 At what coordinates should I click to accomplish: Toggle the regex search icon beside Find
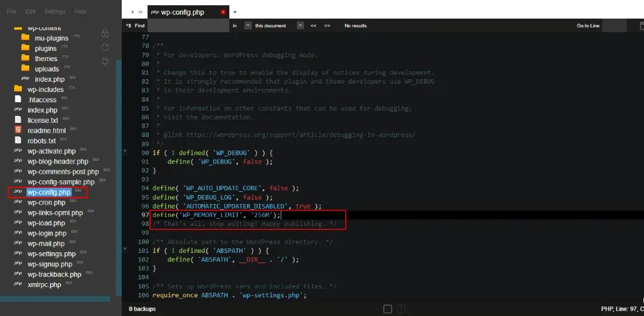click(x=129, y=26)
